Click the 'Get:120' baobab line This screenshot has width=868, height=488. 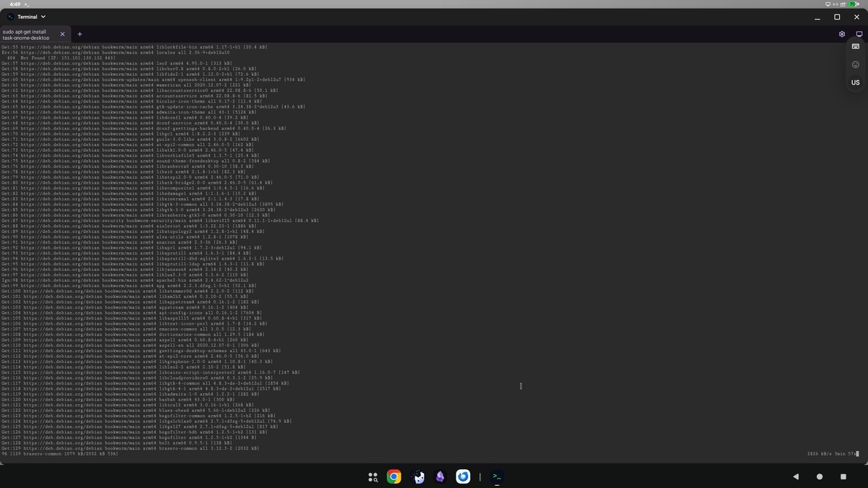click(118, 399)
